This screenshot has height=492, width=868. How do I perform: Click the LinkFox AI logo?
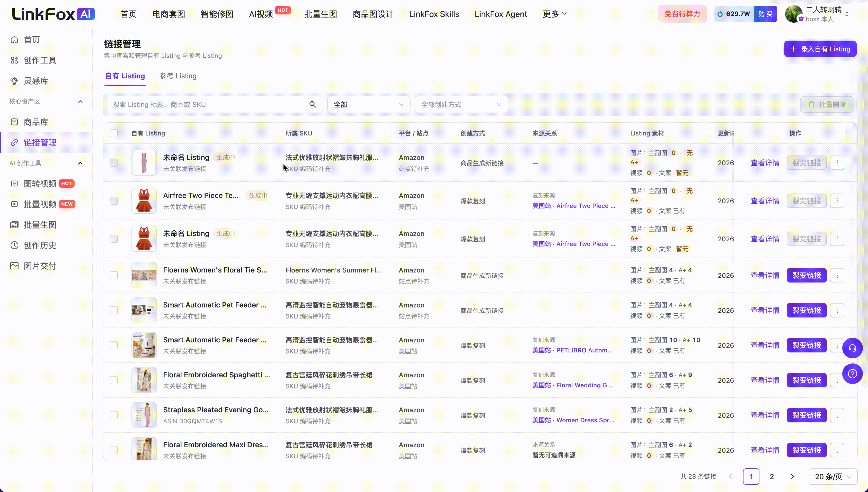(54, 14)
